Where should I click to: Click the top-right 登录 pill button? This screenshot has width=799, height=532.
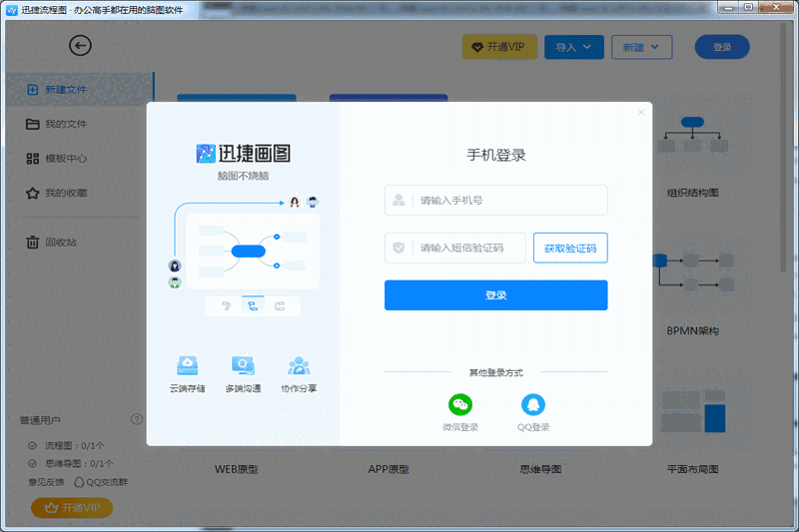722,47
